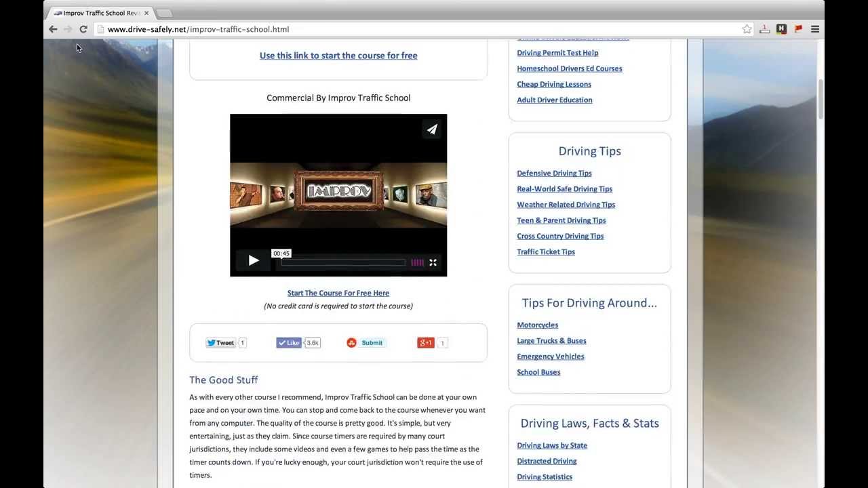
Task: Click the Facebook Like button
Action: (289, 343)
